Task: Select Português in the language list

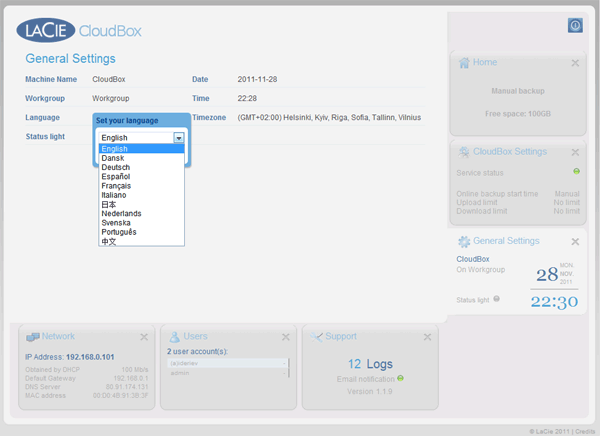Action: [141, 232]
